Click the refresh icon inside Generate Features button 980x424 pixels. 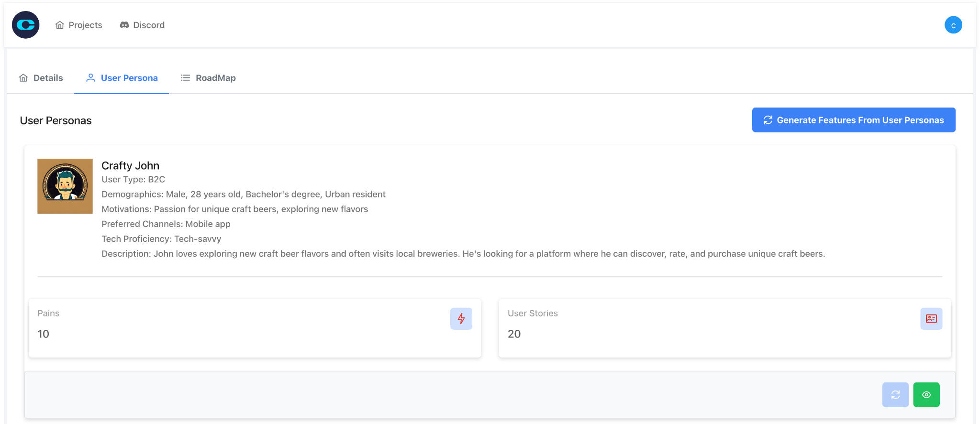(x=768, y=120)
